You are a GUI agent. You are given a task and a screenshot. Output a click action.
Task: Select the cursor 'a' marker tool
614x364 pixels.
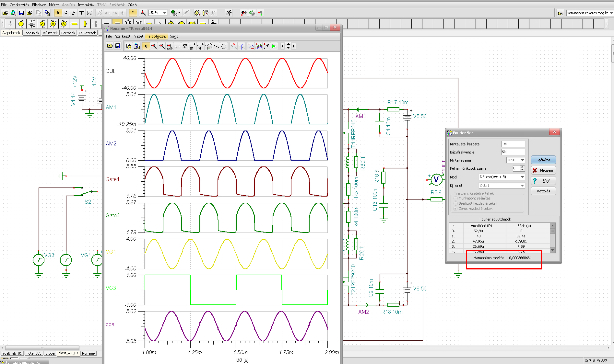[x=233, y=46]
